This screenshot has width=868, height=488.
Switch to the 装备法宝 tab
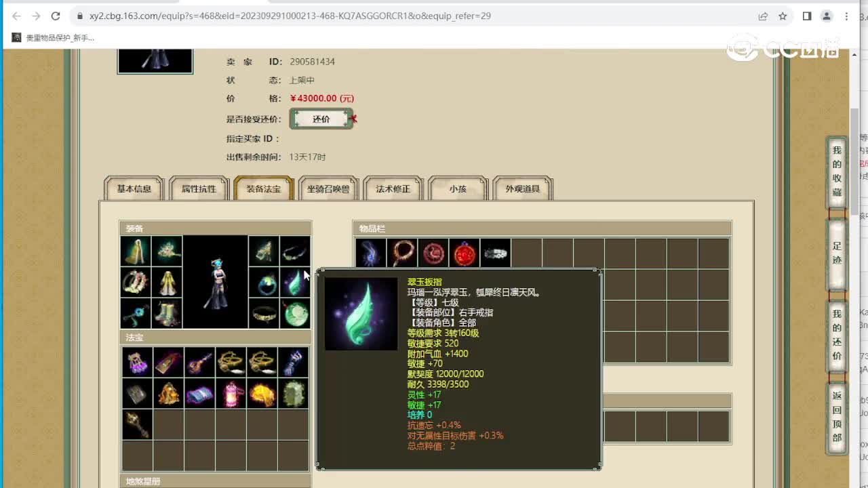click(x=264, y=189)
